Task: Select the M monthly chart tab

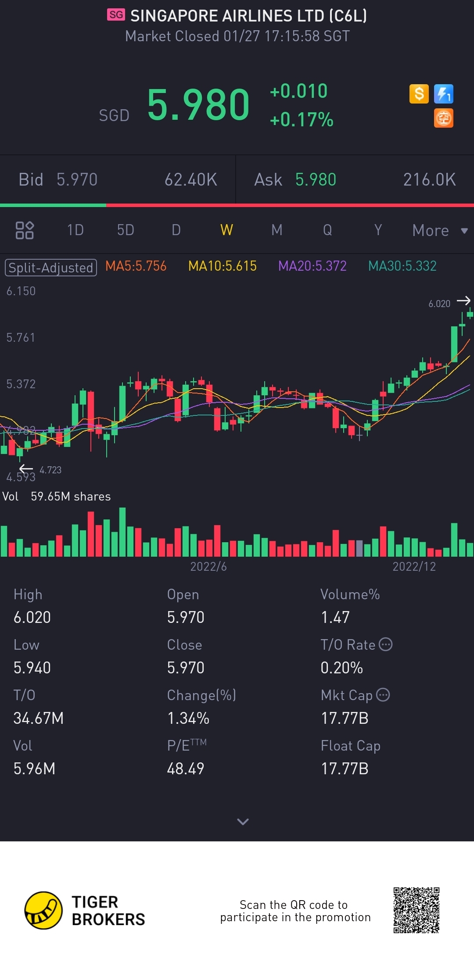Action: click(x=277, y=230)
